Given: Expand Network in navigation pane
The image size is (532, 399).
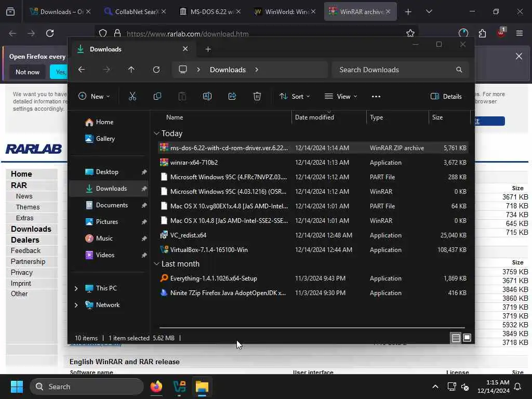Looking at the screenshot, I should [x=76, y=304].
